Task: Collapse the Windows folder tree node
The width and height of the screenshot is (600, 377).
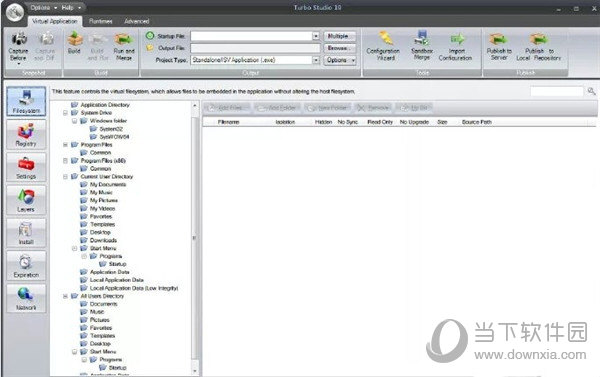Action: (x=75, y=121)
